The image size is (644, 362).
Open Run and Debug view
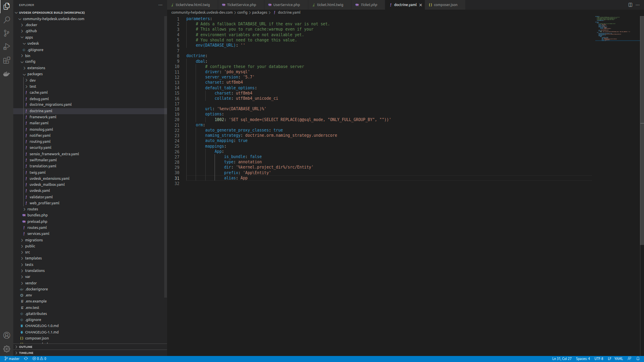[6, 47]
